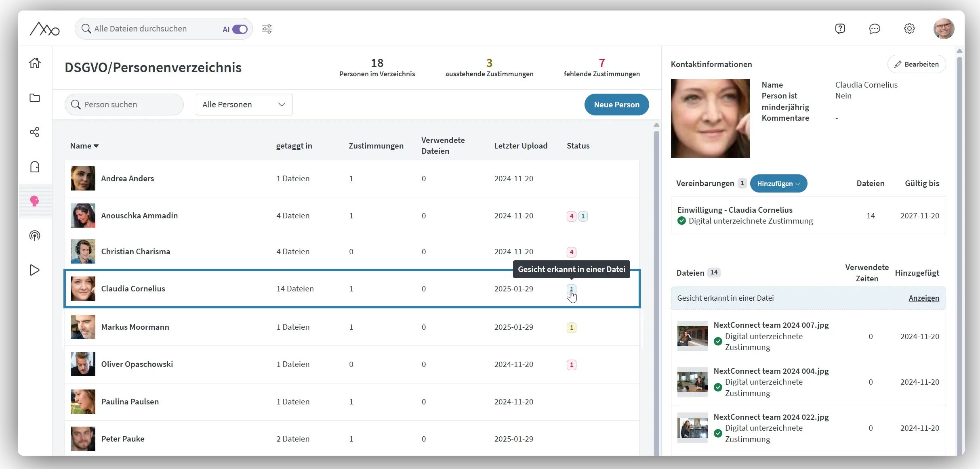Open the help question mark icon
The width and height of the screenshot is (980, 469).
[840, 29]
